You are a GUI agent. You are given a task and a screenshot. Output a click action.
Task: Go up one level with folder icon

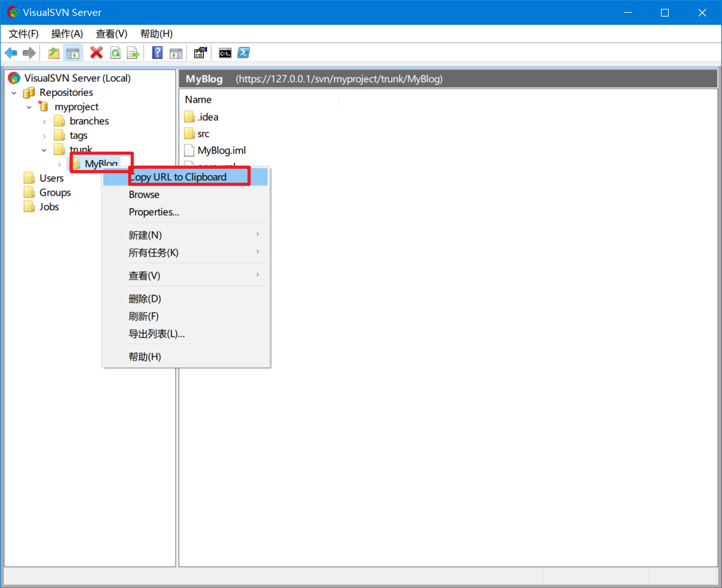pos(54,53)
